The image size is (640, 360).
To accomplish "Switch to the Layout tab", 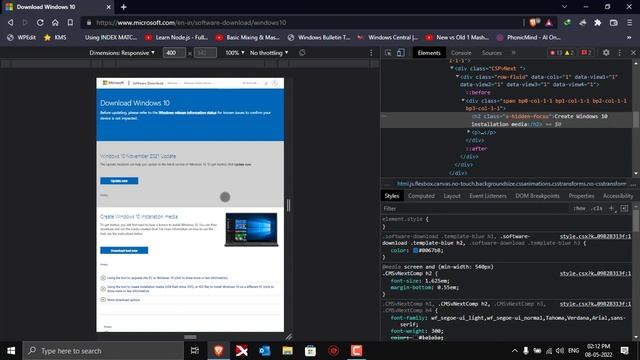I will coord(452,196).
